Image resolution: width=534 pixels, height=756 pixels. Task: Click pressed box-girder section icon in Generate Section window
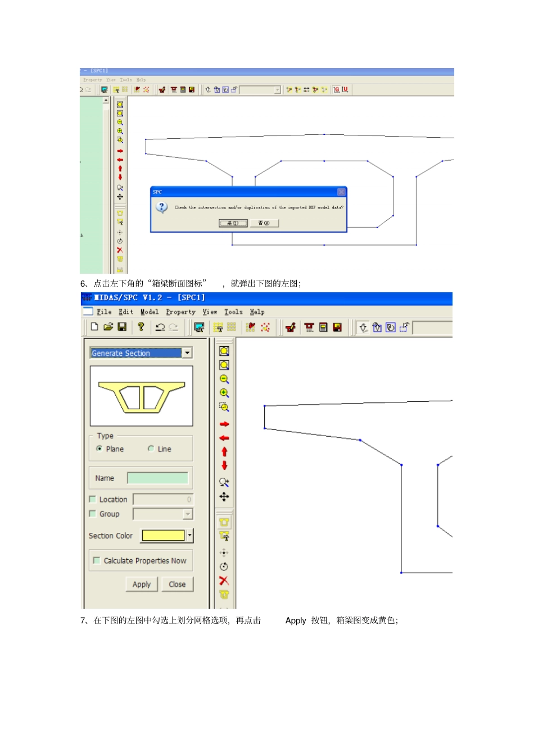[x=224, y=522]
